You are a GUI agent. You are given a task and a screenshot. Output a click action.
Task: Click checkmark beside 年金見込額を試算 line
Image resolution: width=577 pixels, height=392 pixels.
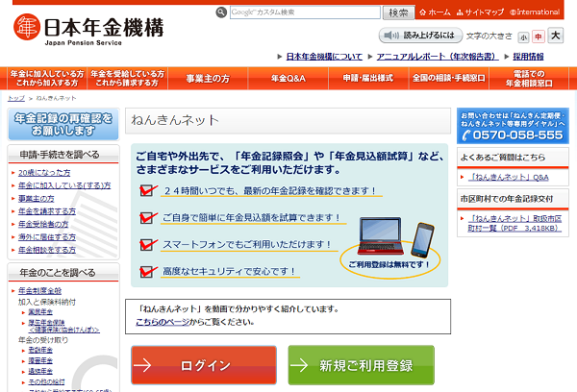[x=148, y=217]
